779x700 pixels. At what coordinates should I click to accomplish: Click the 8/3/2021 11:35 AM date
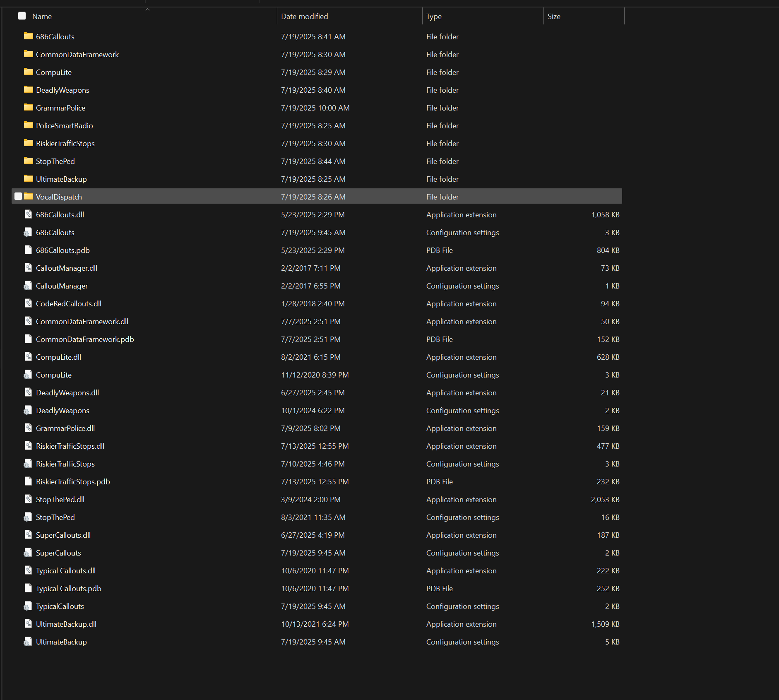coord(313,517)
